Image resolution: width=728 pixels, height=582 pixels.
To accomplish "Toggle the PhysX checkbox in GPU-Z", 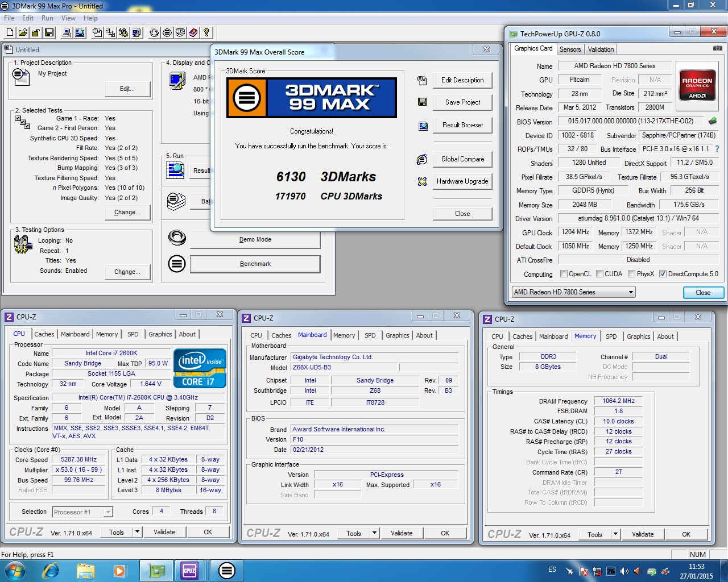I will pos(631,274).
